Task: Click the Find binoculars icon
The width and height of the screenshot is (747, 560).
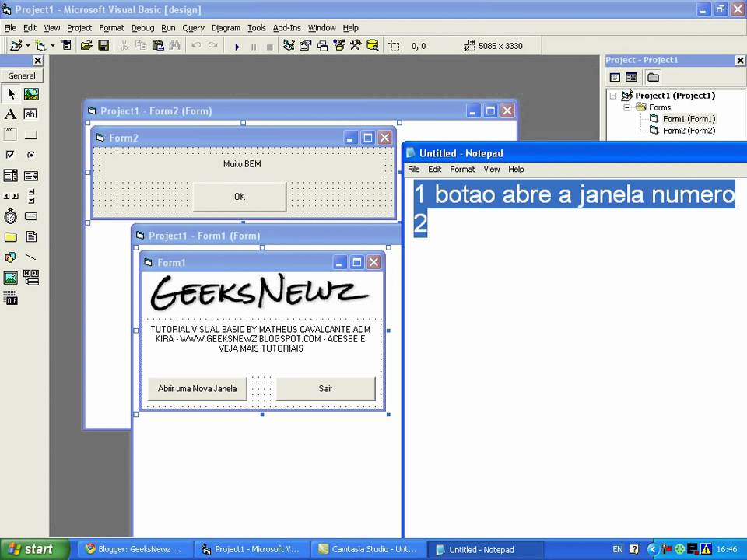Action: click(x=174, y=46)
